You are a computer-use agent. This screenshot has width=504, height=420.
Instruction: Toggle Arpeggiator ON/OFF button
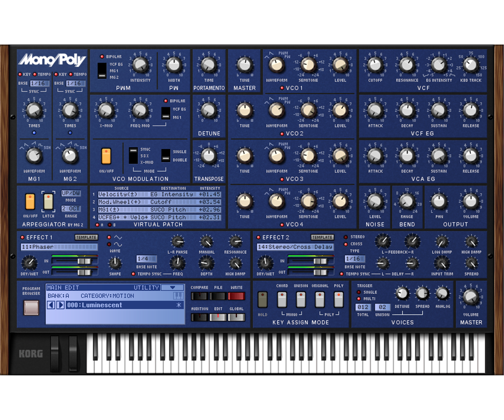point(30,202)
